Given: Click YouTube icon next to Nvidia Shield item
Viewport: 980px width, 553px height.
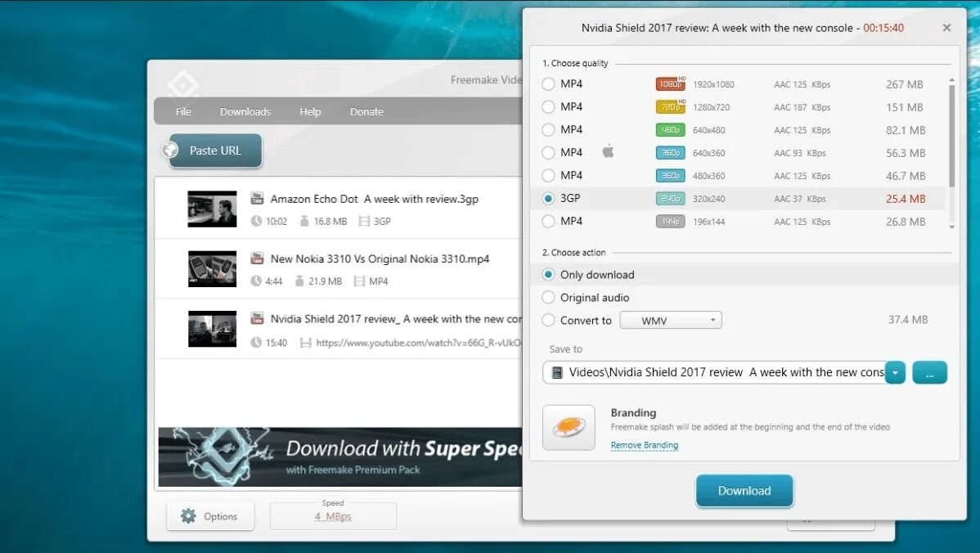Looking at the screenshot, I should (x=257, y=318).
